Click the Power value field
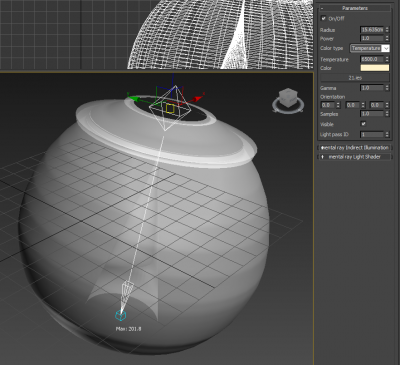 tap(372, 38)
